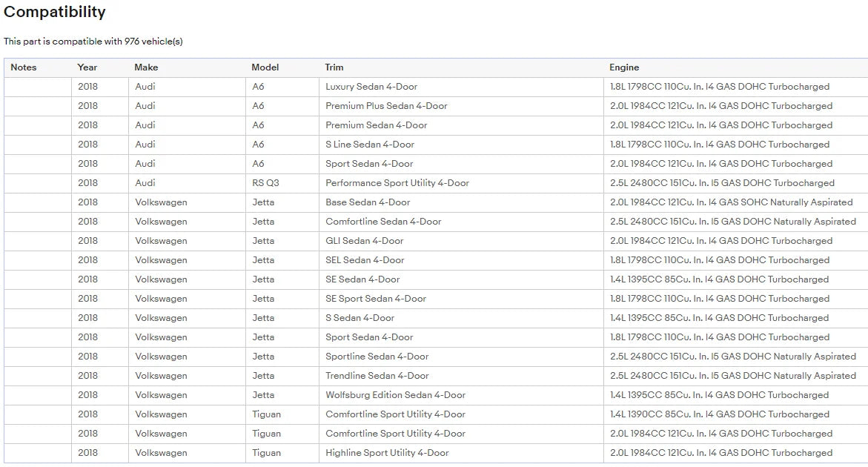Select the 'SE Sedan 4-Door' trim cell
The image size is (868, 467).
click(x=461, y=279)
